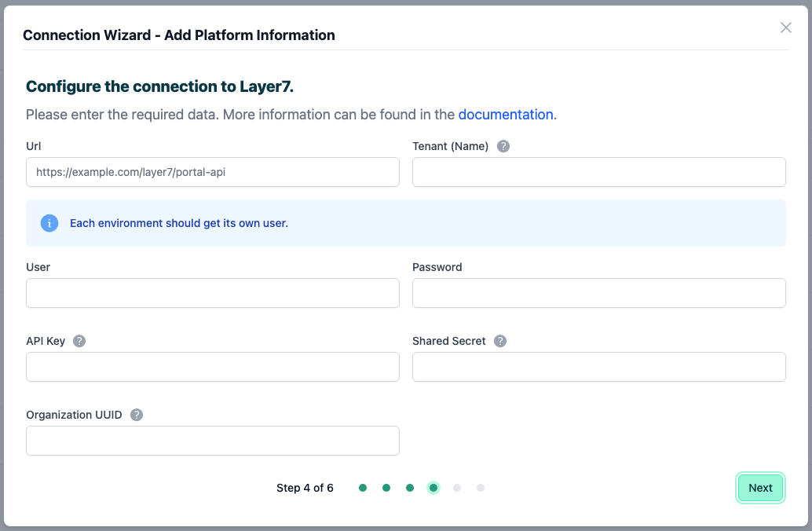Select the first green progress dot

point(363,488)
